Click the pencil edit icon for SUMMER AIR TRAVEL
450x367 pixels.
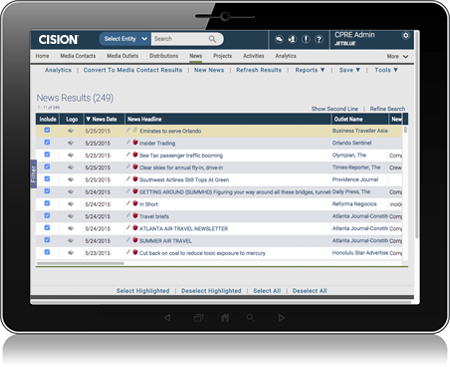[128, 240]
